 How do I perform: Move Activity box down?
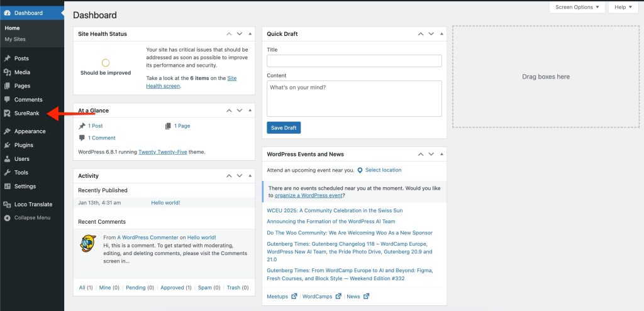pos(240,176)
